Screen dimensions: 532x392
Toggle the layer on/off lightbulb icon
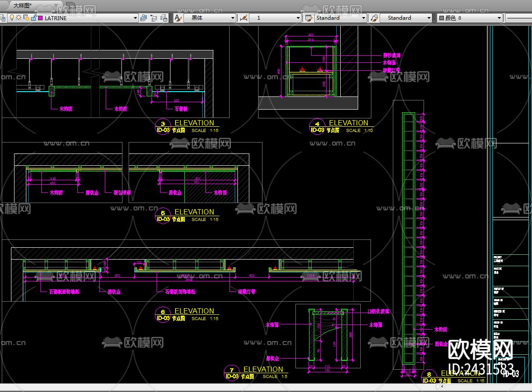(x=12, y=18)
